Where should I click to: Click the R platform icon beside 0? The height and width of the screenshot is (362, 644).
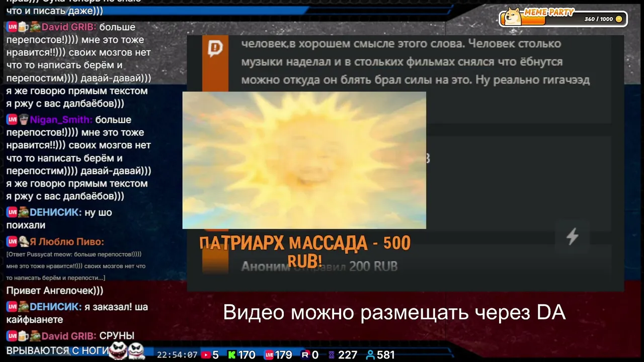[x=305, y=355]
